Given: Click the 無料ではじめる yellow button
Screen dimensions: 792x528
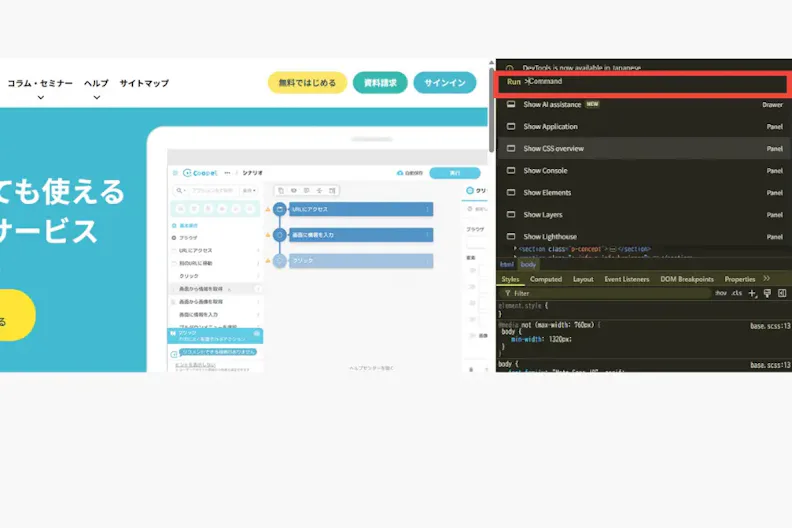Looking at the screenshot, I should (x=307, y=83).
